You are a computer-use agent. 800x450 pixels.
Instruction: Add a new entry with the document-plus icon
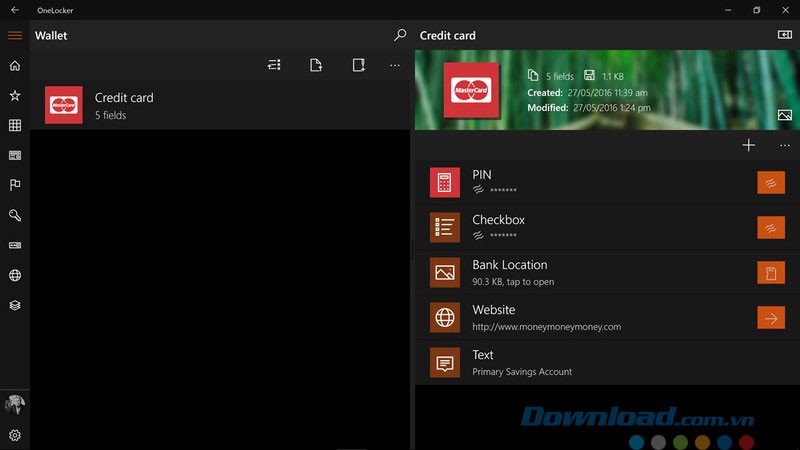point(316,65)
